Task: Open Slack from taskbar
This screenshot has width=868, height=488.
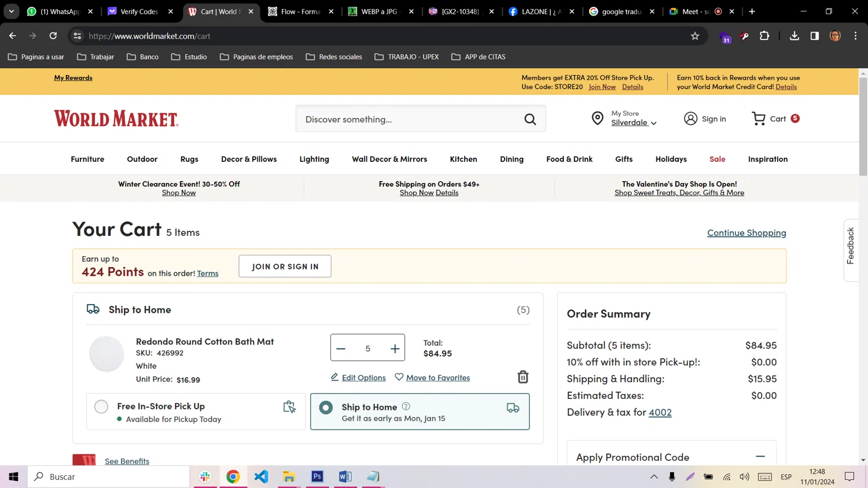Action: [x=205, y=476]
